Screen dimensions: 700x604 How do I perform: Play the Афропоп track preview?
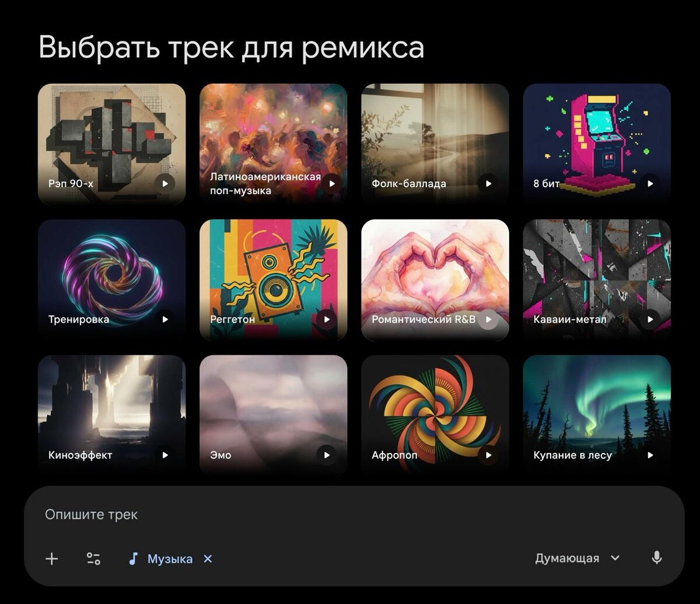coord(488,455)
